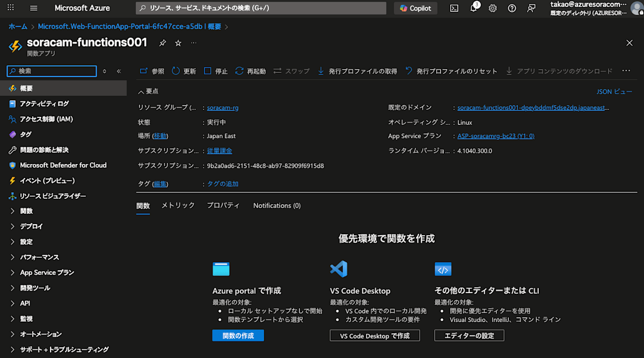Select the 関数 tab
Image resolution: width=644 pixels, height=358 pixels.
tap(143, 206)
